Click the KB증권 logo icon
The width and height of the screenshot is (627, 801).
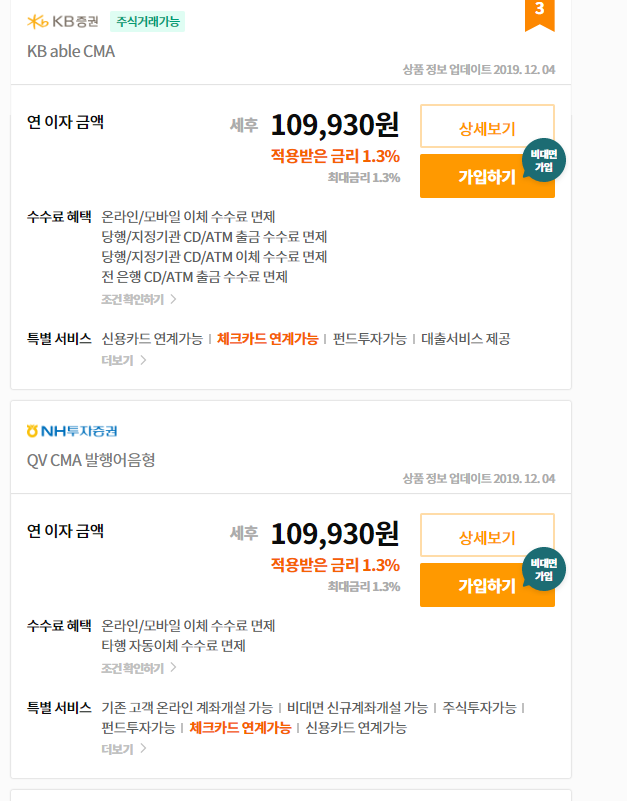63,21
